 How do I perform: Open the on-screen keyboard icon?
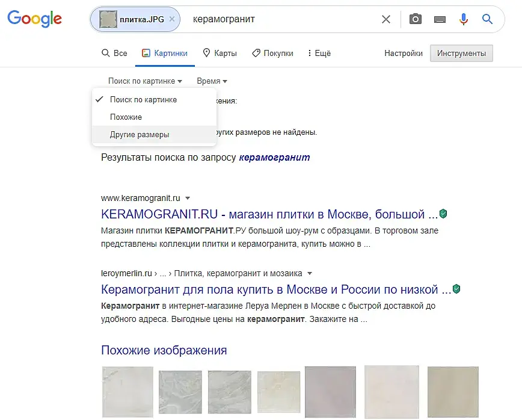[440, 19]
